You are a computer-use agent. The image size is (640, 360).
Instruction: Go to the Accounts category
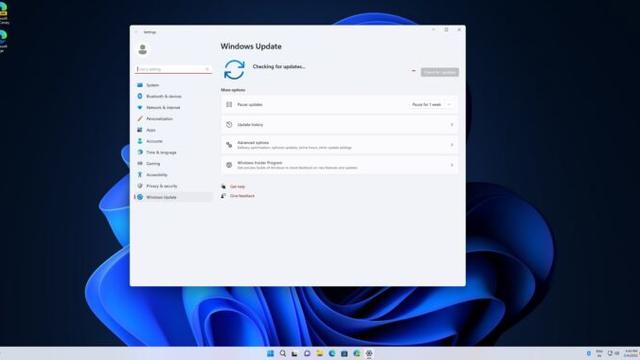pyautogui.click(x=173, y=141)
